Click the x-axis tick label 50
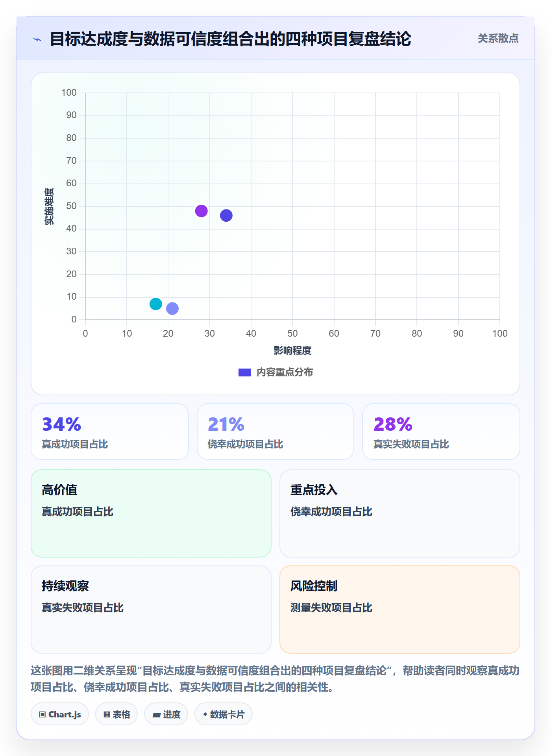Image resolution: width=551 pixels, height=756 pixels. (x=292, y=334)
